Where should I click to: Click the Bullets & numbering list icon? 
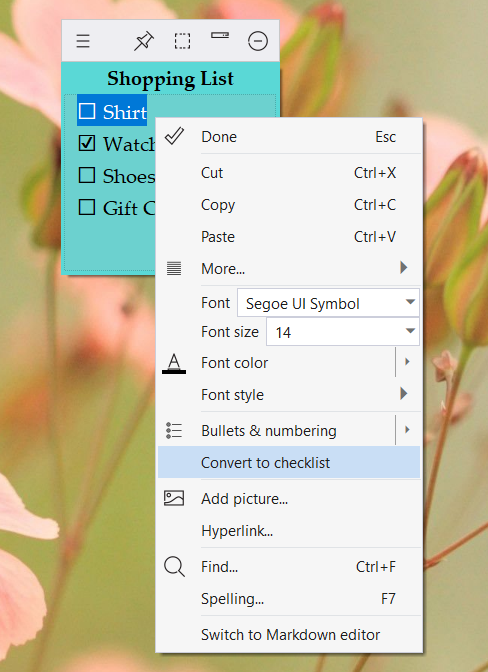click(x=174, y=430)
